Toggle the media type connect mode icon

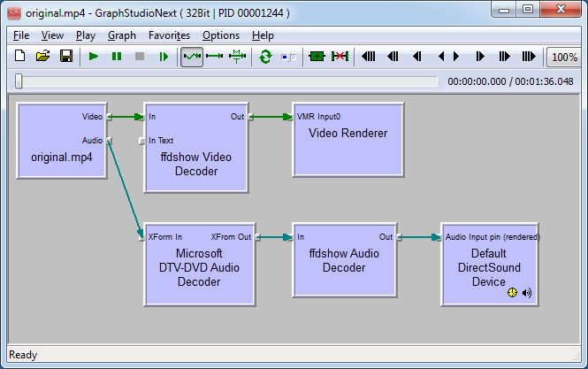pyautogui.click(x=237, y=57)
